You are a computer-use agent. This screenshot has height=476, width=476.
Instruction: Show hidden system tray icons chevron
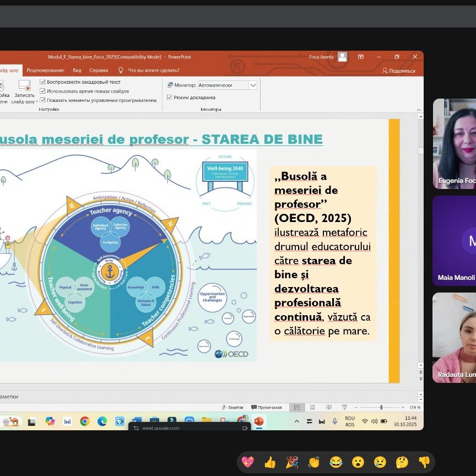pyautogui.click(x=297, y=421)
